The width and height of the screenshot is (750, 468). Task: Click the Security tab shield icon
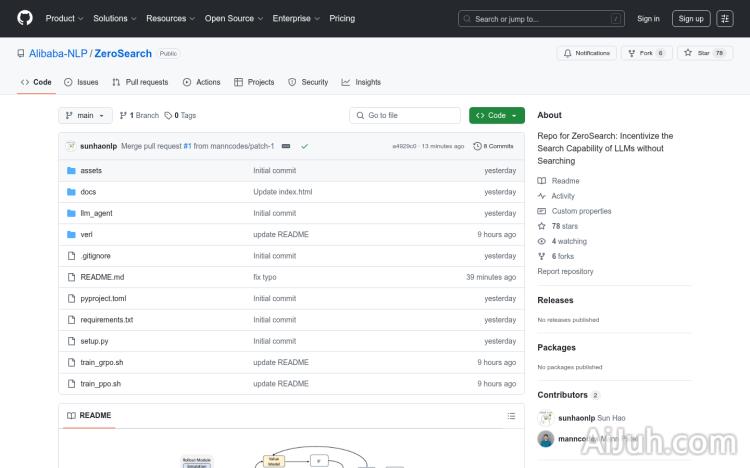click(292, 82)
